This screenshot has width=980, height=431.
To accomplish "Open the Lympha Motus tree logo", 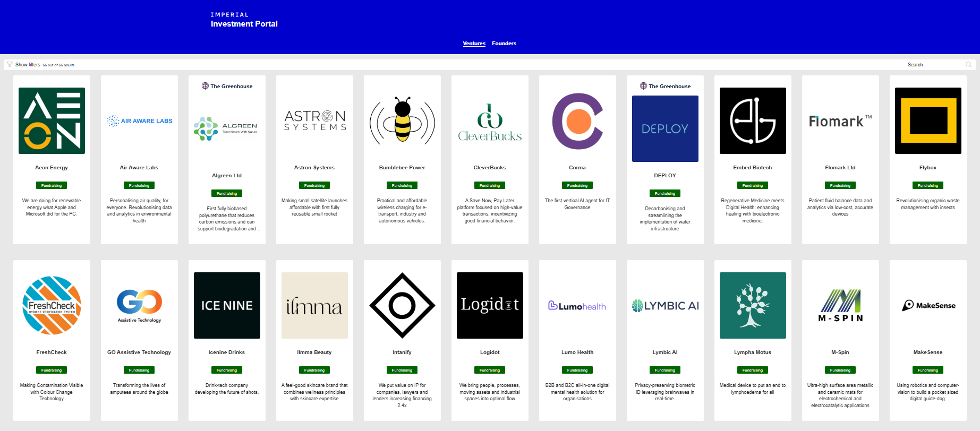I will pyautogui.click(x=753, y=305).
